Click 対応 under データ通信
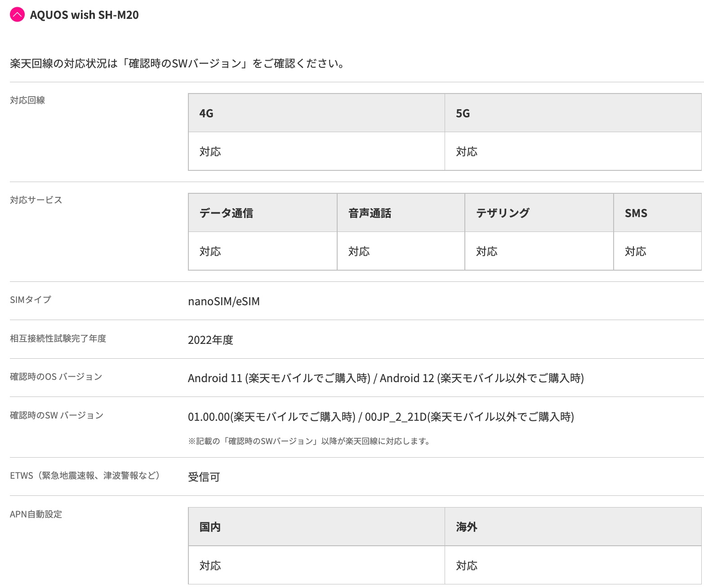The width and height of the screenshot is (704, 588). (210, 251)
